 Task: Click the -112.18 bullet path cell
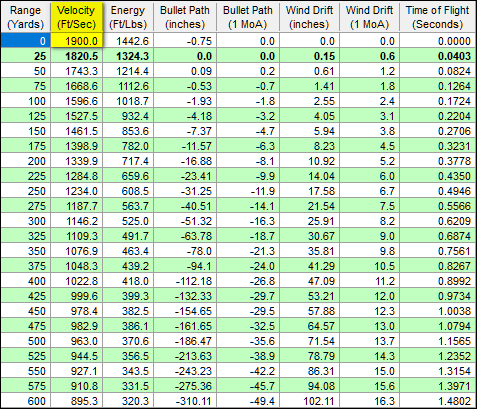pos(185,281)
